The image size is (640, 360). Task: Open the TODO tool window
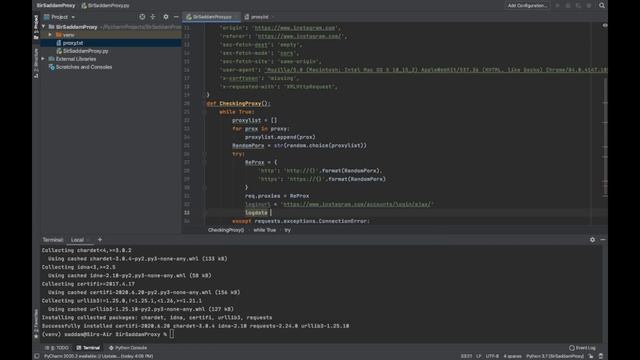[57, 348]
